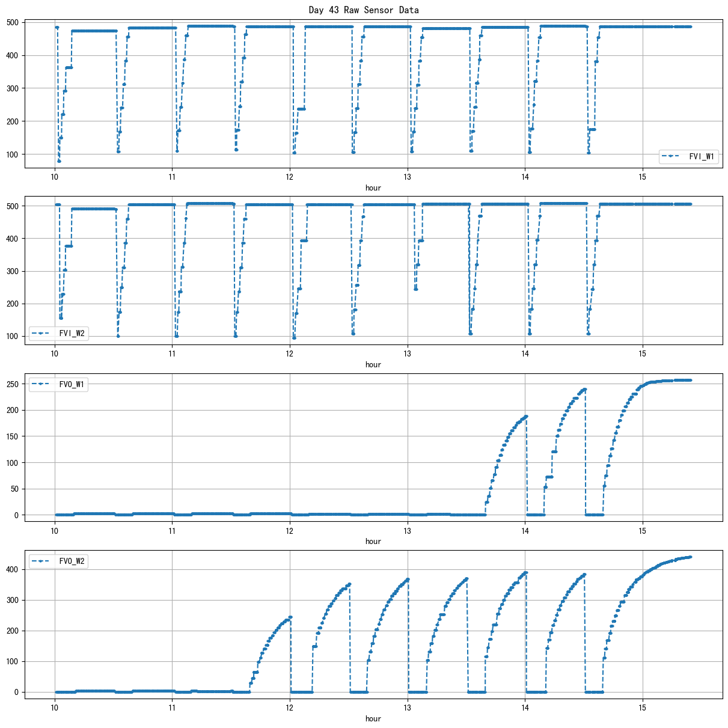The image size is (728, 728).
Task: Click the FVI_W2 legend label
Action: 72,333
